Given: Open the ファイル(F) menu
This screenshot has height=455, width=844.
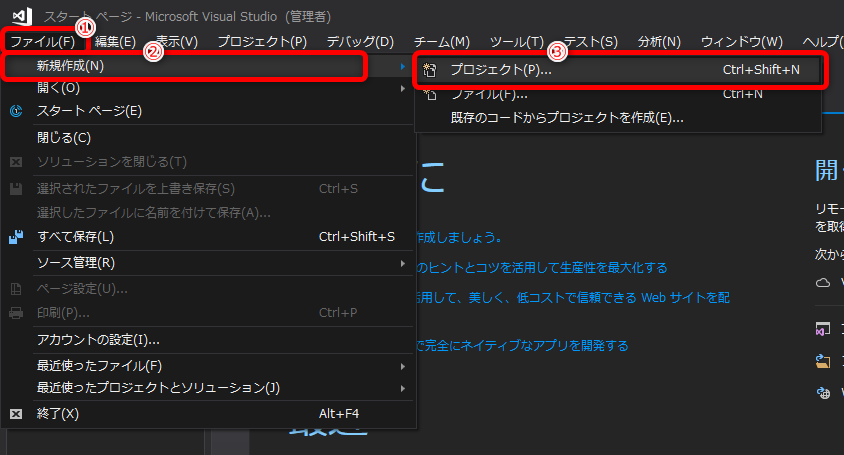Looking at the screenshot, I should pos(43,41).
